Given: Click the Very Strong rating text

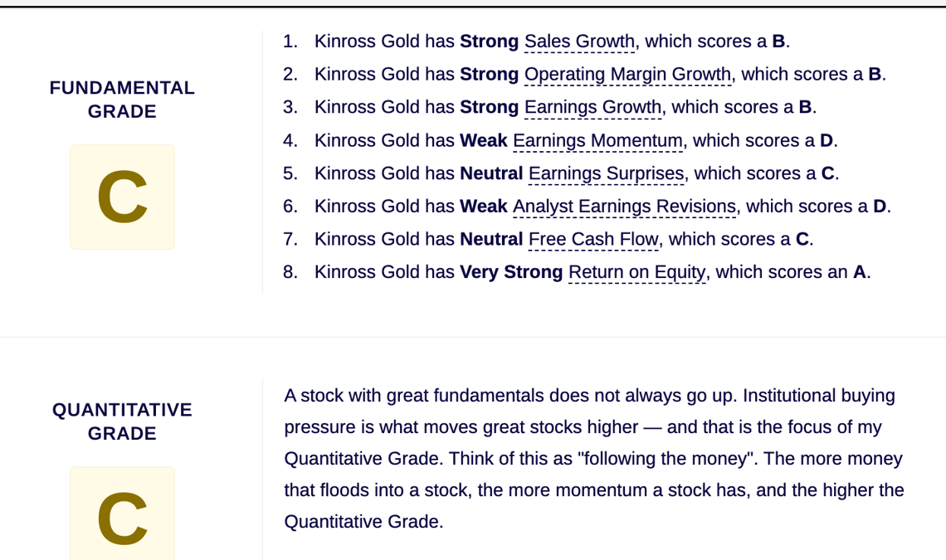Looking at the screenshot, I should click(x=511, y=272).
